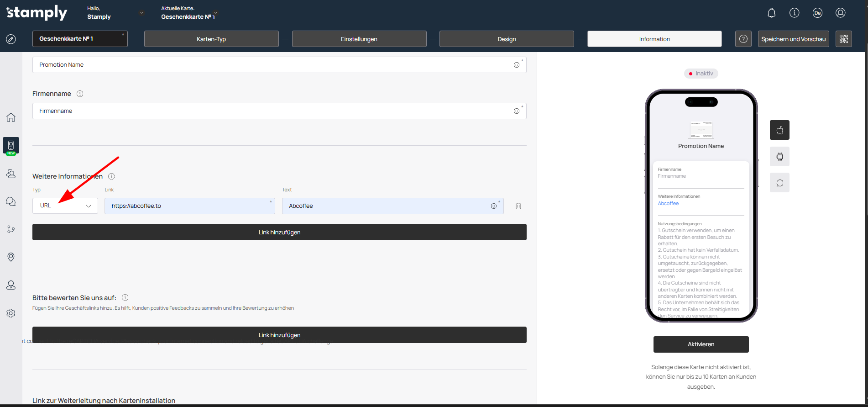Open the home icon in sidebar
The width and height of the screenshot is (868, 407).
(11, 117)
